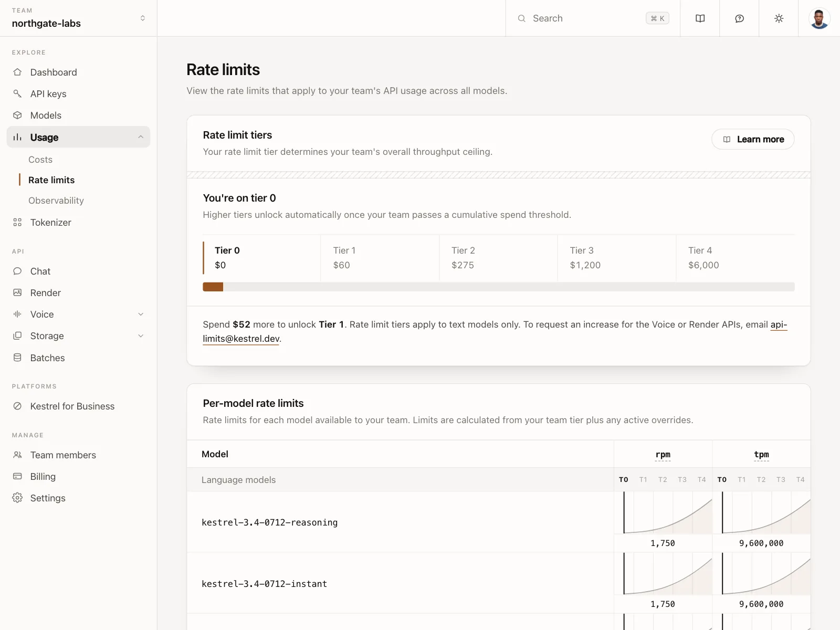The image size is (840, 630).
Task: Click the tpm column header
Action: pos(761,454)
